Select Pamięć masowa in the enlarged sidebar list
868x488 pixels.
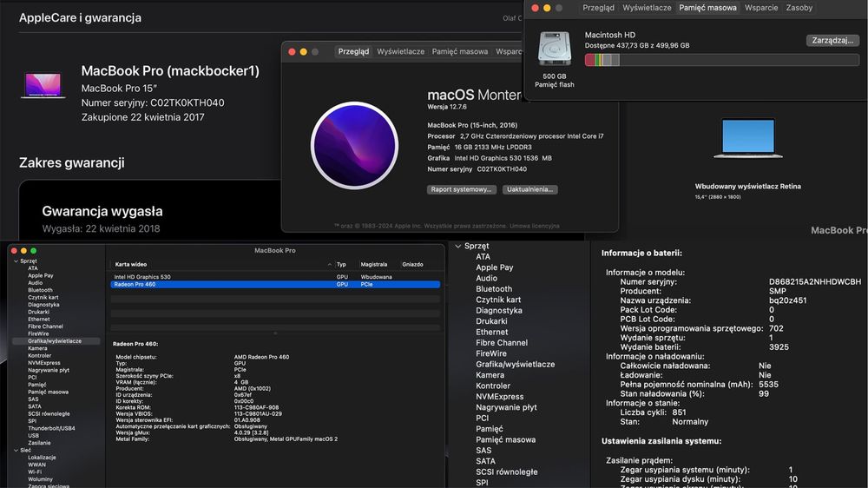[505, 440]
